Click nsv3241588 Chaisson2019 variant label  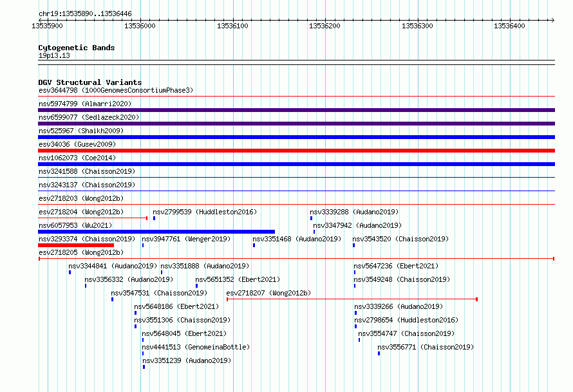87,171
